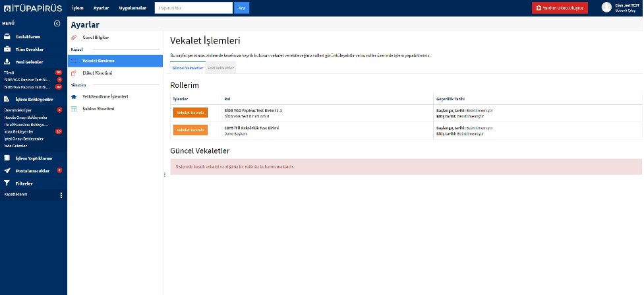The height and width of the screenshot is (295, 644).
Task: Open Havale Onayı Bekleyenler list
Action: pos(26,117)
